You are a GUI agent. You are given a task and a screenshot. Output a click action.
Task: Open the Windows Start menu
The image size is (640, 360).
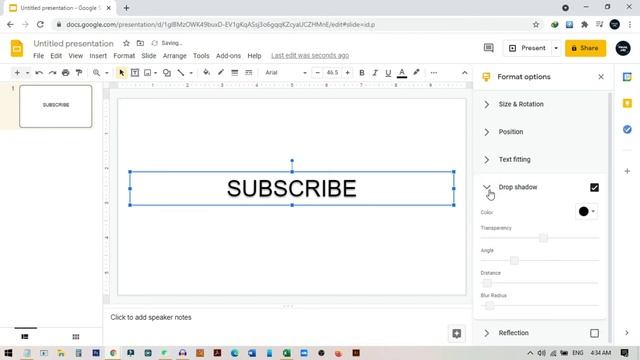point(8,353)
